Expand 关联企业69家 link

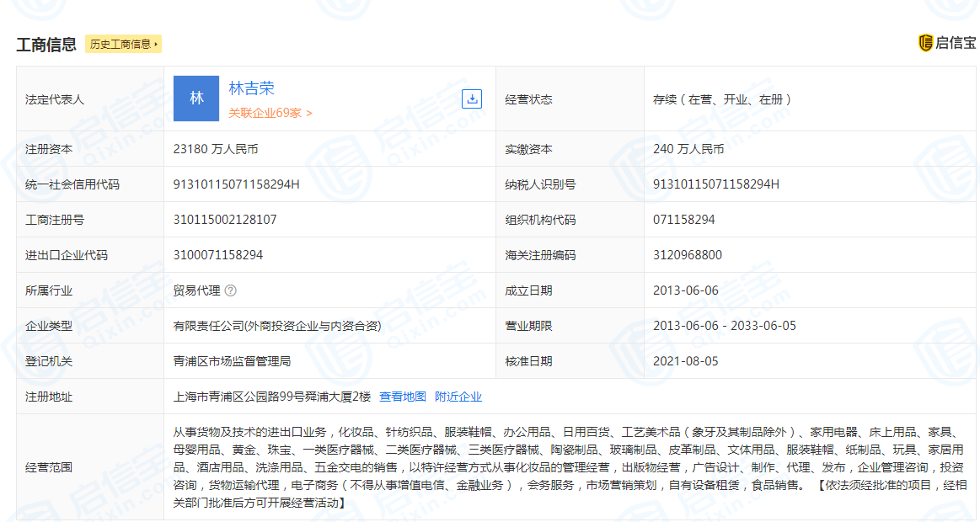pos(270,113)
